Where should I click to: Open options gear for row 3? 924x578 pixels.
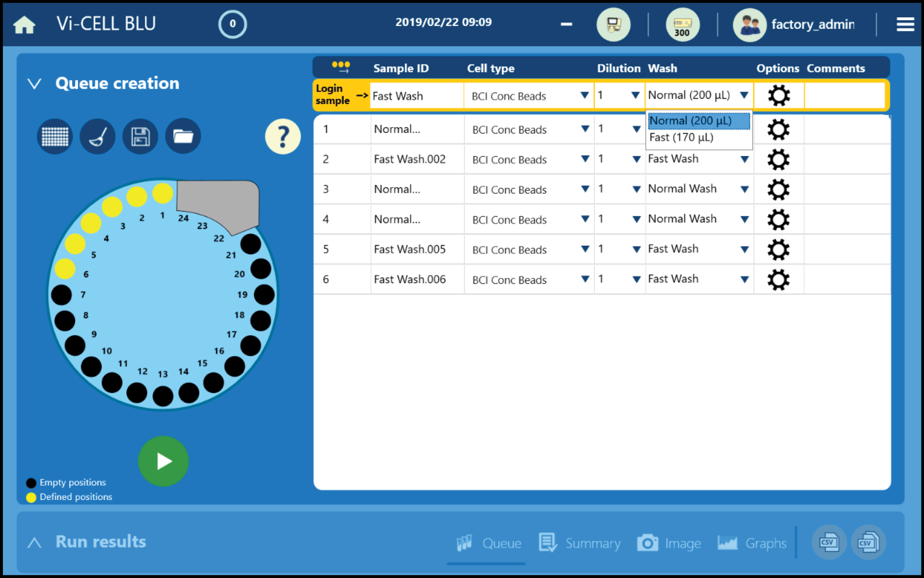click(778, 190)
